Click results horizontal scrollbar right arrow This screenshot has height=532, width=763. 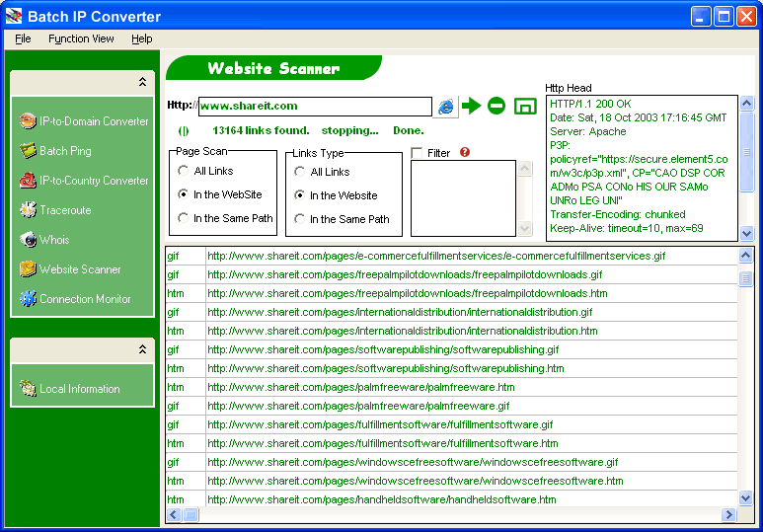[x=728, y=514]
